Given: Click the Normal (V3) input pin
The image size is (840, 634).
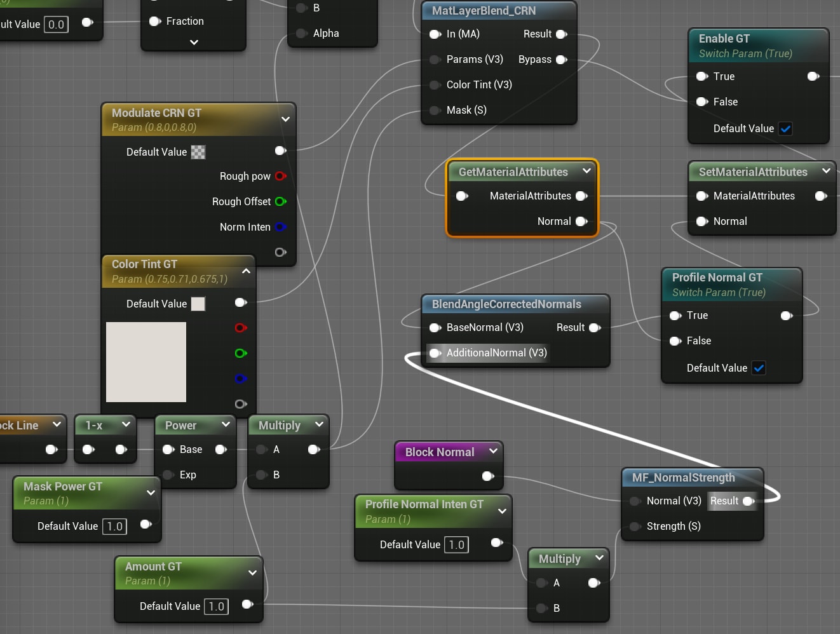Looking at the screenshot, I should 635,501.
